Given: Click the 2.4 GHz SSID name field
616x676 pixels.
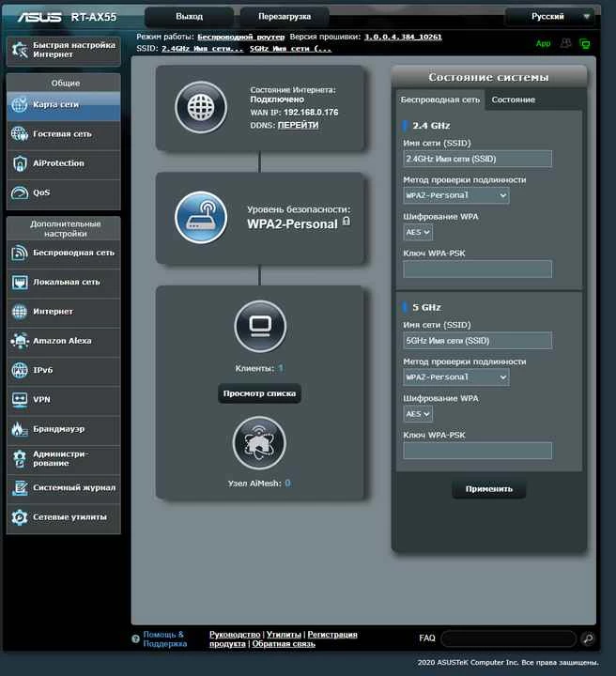Looking at the screenshot, I should tap(477, 159).
